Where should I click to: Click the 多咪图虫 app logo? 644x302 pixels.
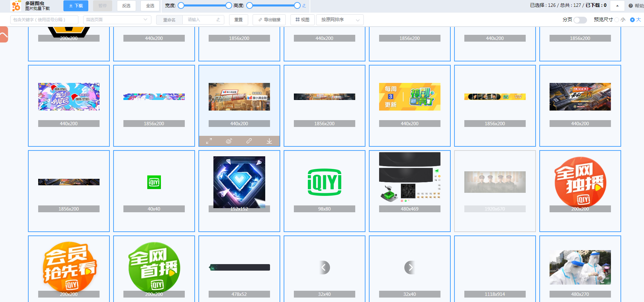click(x=16, y=6)
